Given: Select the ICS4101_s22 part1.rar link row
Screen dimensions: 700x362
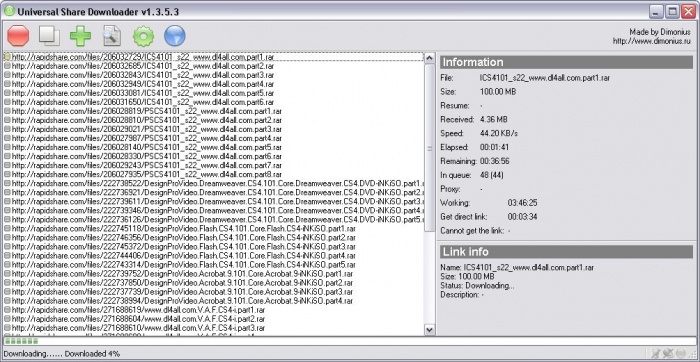Looking at the screenshot, I should coord(213,57).
